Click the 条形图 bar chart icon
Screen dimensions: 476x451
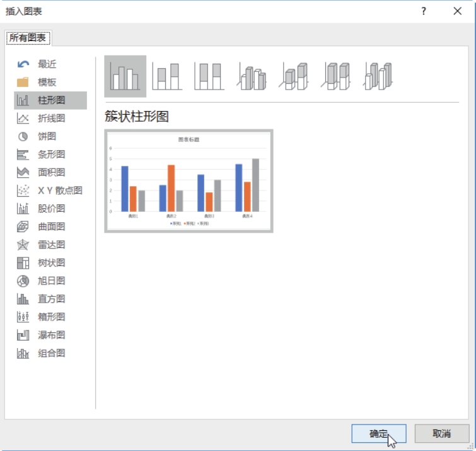point(23,155)
